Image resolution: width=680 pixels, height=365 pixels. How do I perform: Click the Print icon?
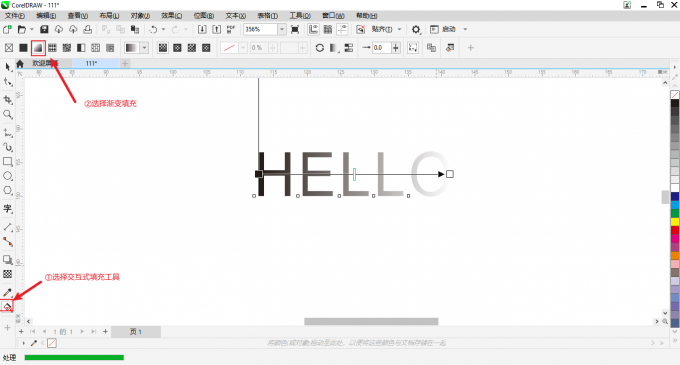[x=88, y=29]
